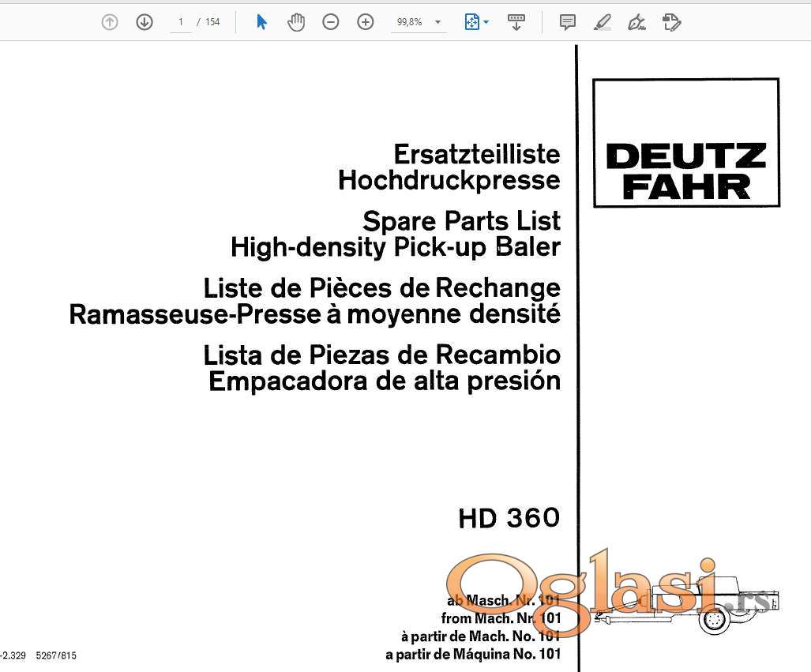The height and width of the screenshot is (672, 811).
Task: Click the total page count "154"
Action: coord(212,22)
